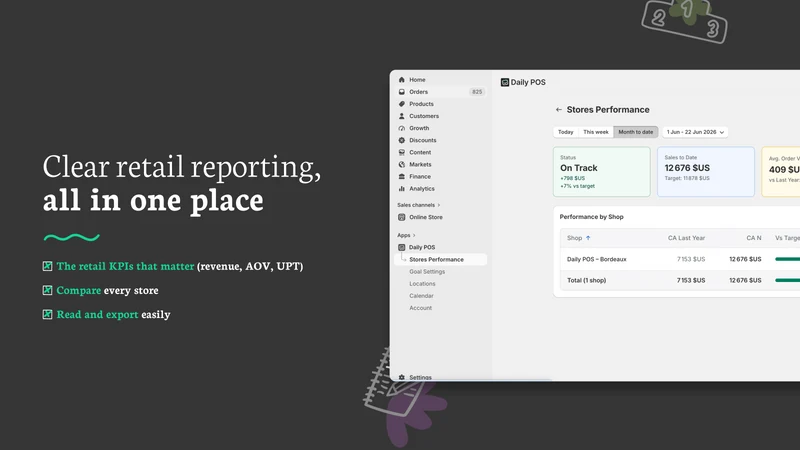Click the Daily POS header icon
Screen dimensions: 800x450
click(x=505, y=82)
